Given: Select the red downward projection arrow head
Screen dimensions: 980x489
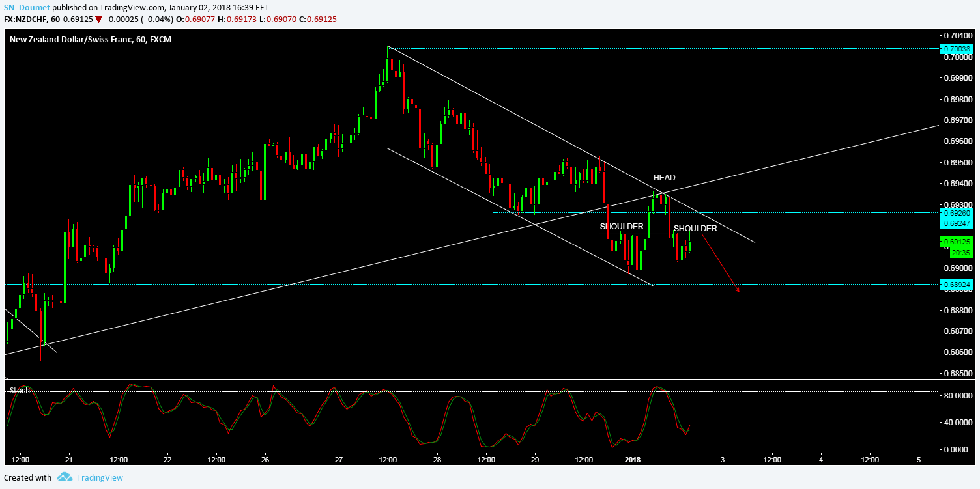Looking at the screenshot, I should click(737, 288).
